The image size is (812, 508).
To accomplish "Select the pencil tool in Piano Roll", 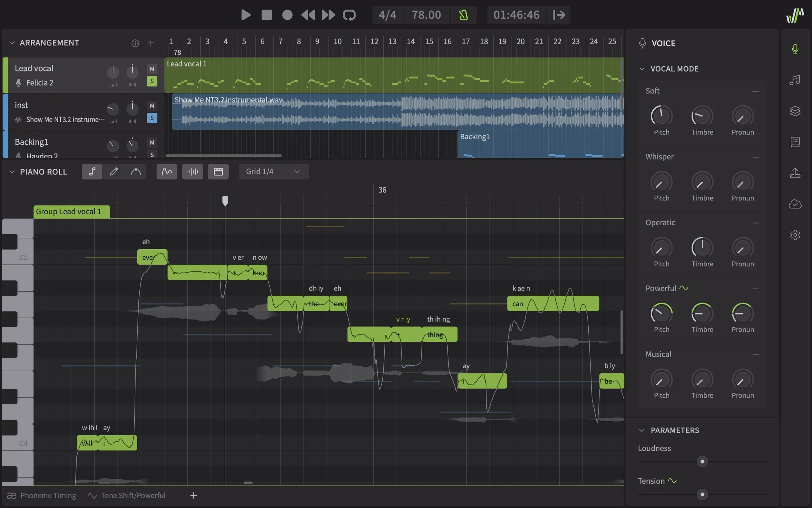I will coord(114,172).
